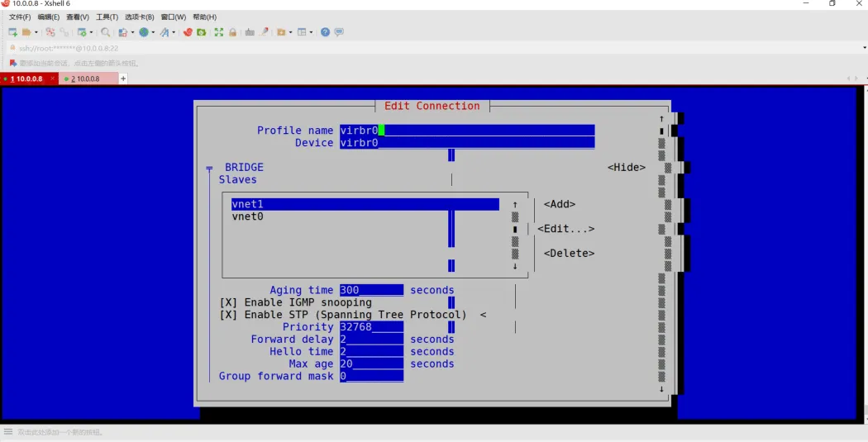
Task: Select vnet0 in the Slaves list
Action: point(247,216)
